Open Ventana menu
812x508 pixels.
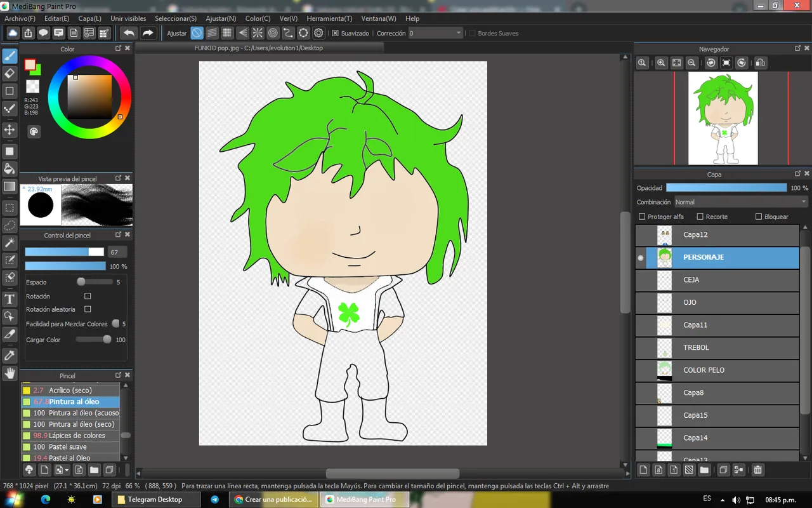pyautogui.click(x=379, y=18)
